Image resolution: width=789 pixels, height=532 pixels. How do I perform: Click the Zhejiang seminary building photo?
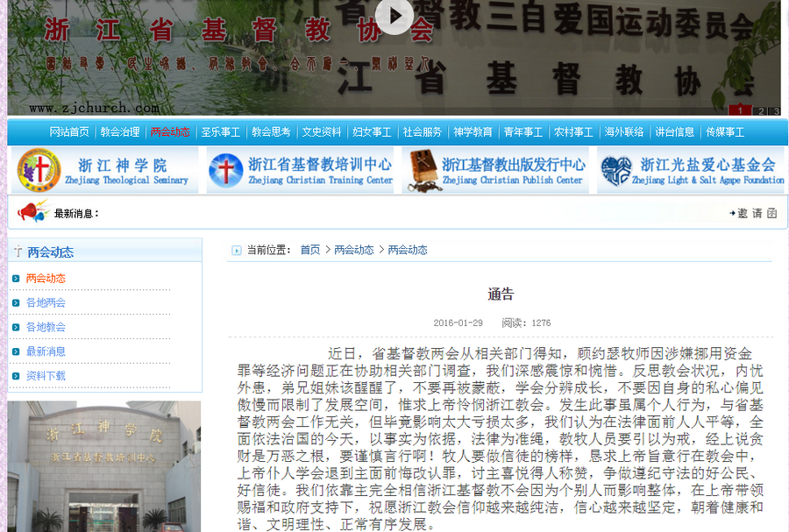click(x=103, y=466)
